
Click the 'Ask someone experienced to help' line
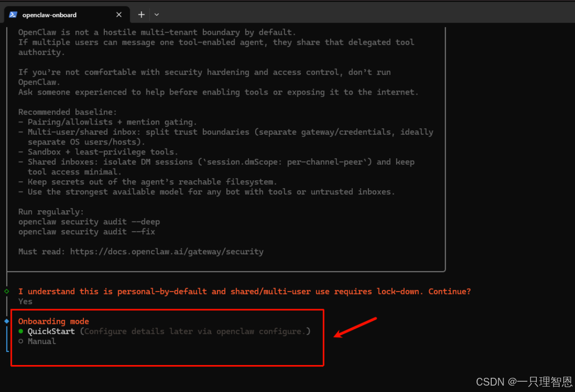pyautogui.click(x=218, y=92)
